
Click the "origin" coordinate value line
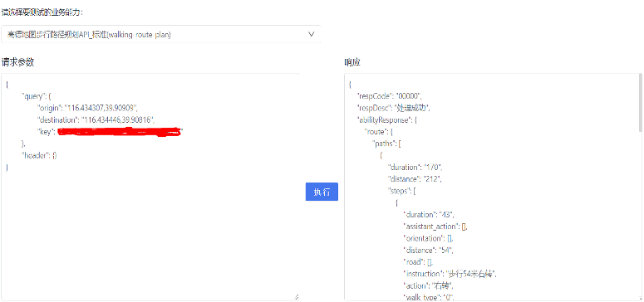coord(87,108)
